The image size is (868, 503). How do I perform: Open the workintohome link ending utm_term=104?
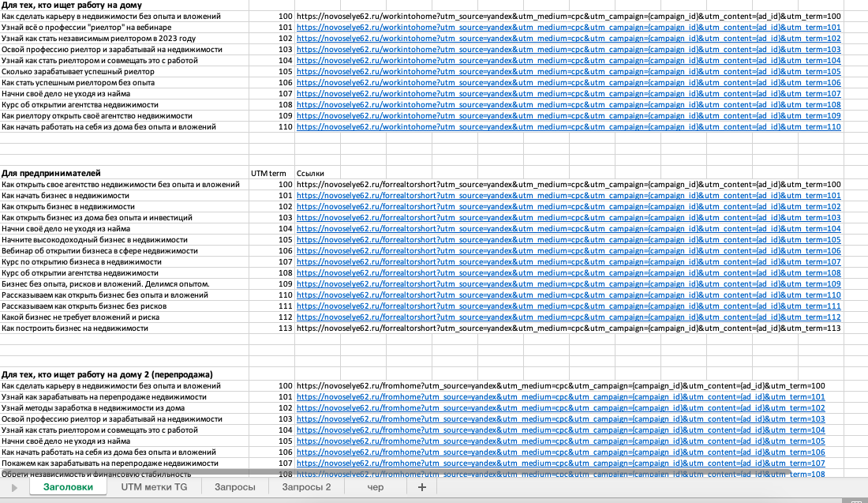click(x=568, y=60)
